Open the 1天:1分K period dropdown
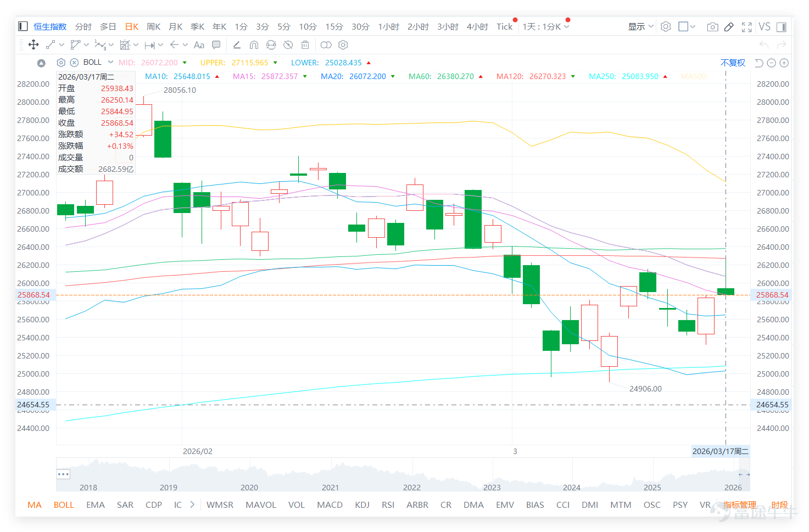The width and height of the screenshot is (809, 532). pyautogui.click(x=546, y=27)
